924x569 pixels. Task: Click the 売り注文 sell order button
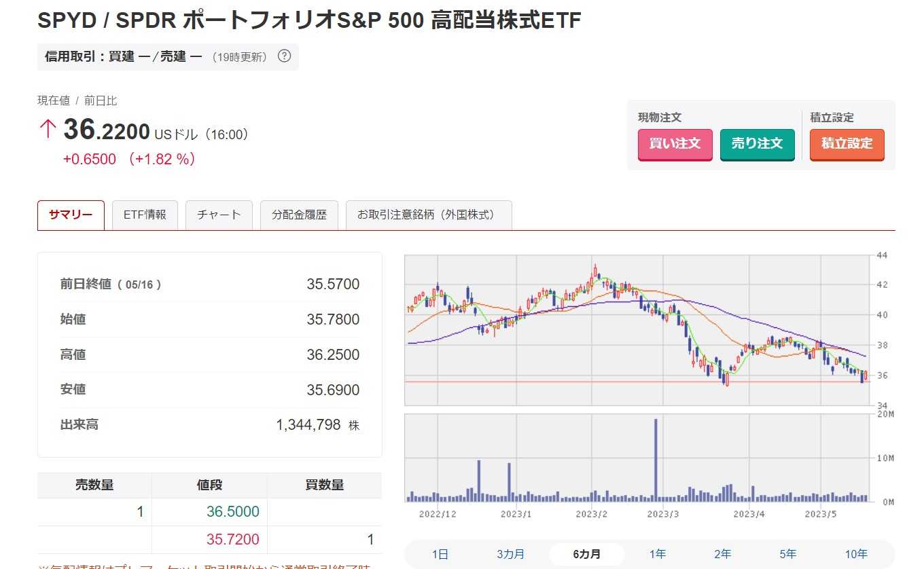[757, 144]
